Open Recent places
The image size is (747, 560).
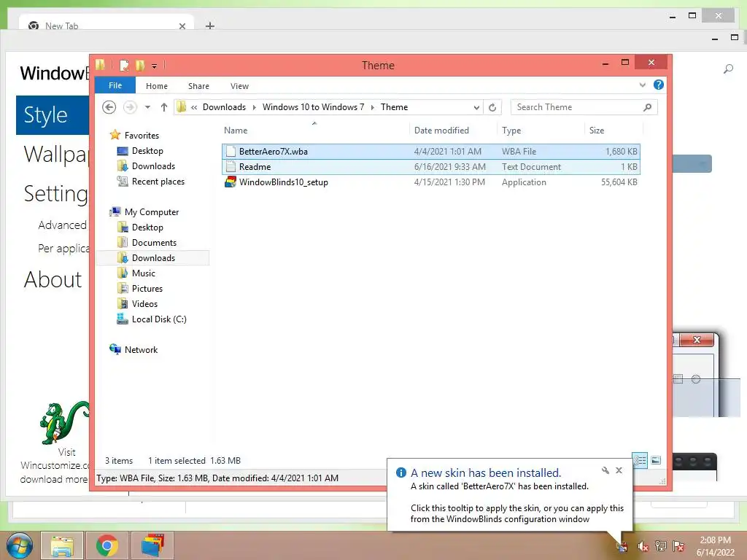point(158,182)
